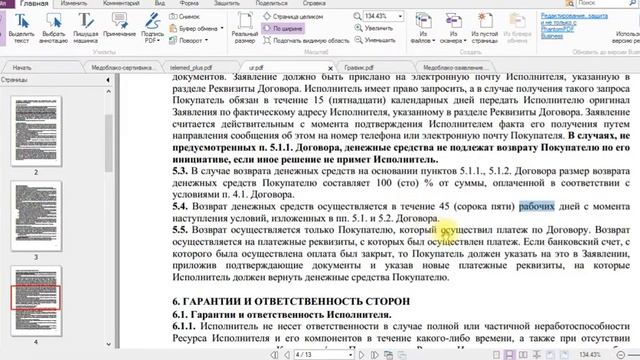
Task: Toggle continuous page view mode
Action: pos(509,355)
